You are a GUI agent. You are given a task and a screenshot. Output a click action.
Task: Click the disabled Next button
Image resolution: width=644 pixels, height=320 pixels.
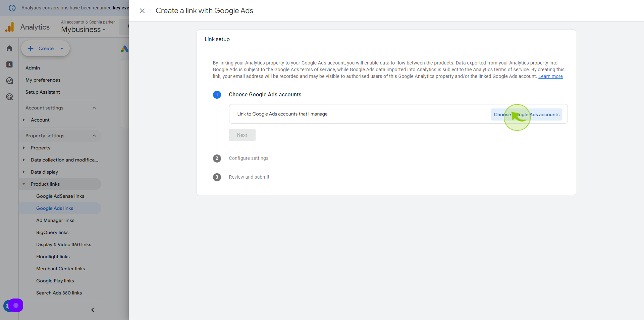(242, 135)
